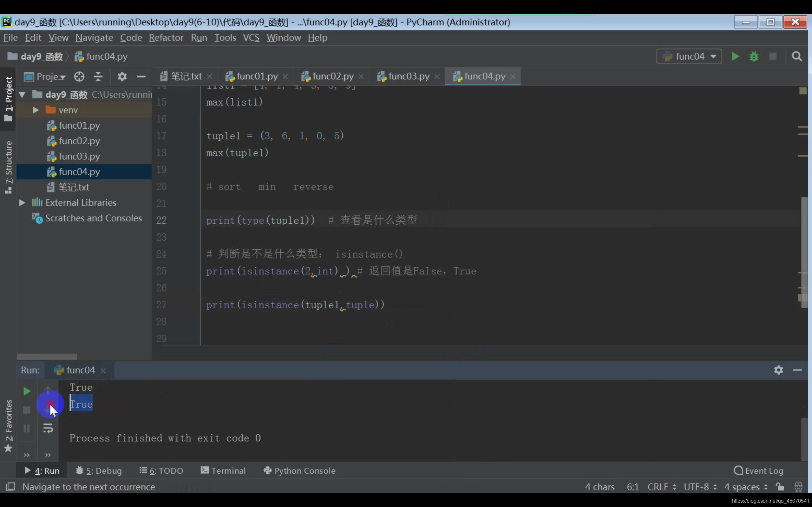This screenshot has height=507, width=812.
Task: Expand the venv folder
Action: tap(35, 110)
